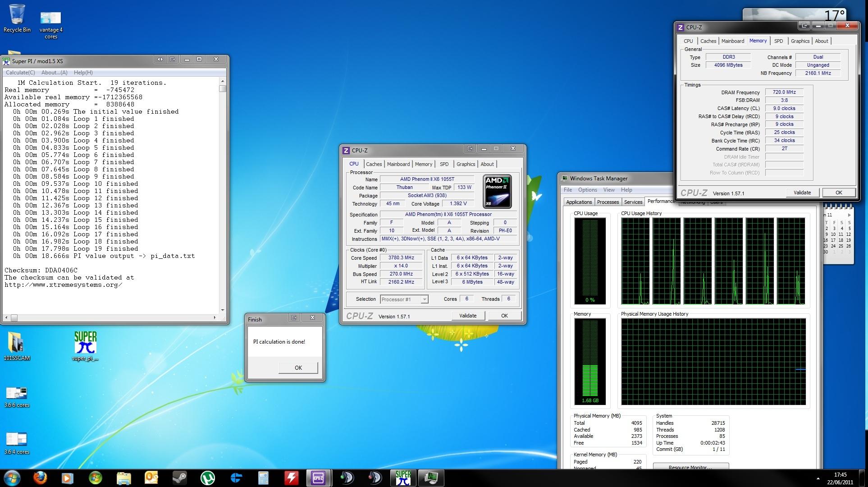Select Performance tab in Task Manager
This screenshot has width=868, height=487.
661,201
